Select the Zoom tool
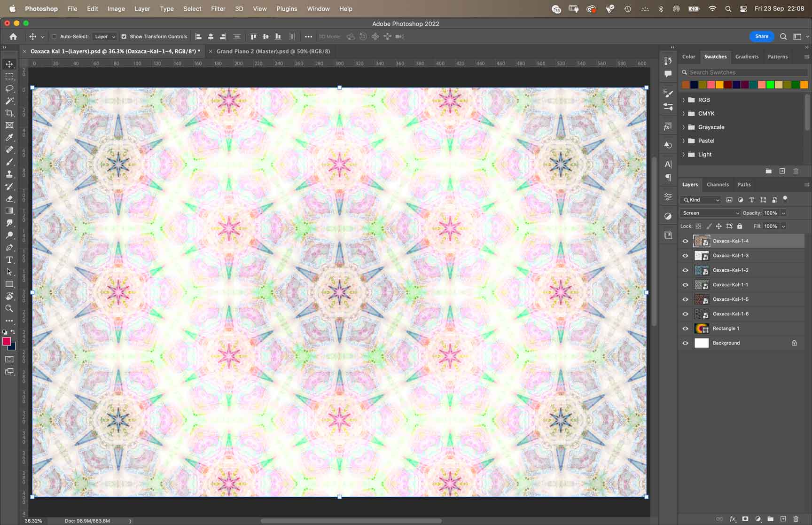 9,308
